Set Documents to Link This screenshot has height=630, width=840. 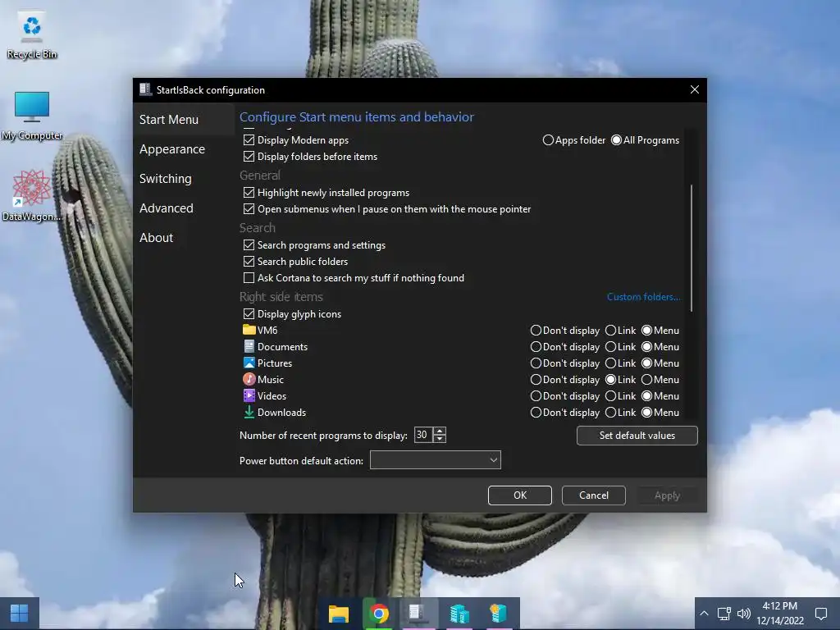point(610,347)
